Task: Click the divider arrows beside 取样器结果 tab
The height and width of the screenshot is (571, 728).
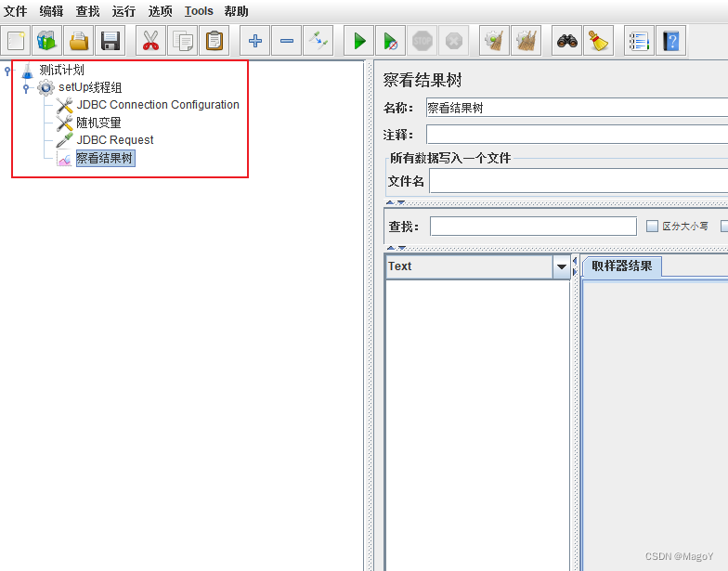Action: tap(575, 266)
